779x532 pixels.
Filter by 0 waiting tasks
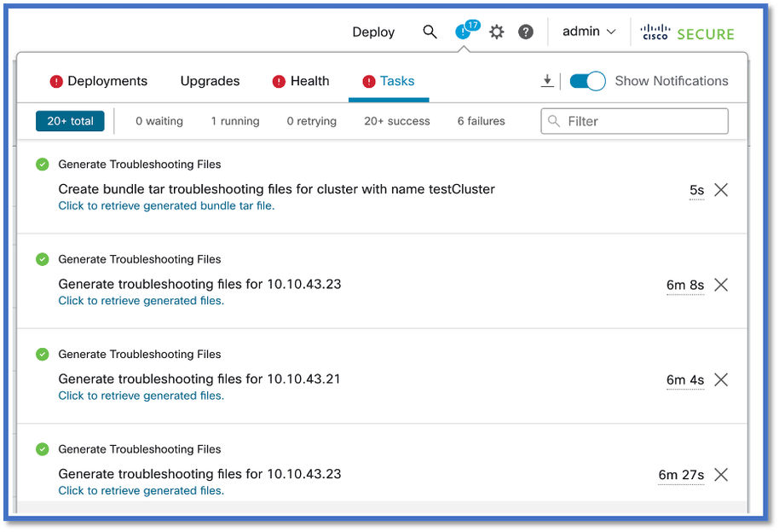pos(159,121)
